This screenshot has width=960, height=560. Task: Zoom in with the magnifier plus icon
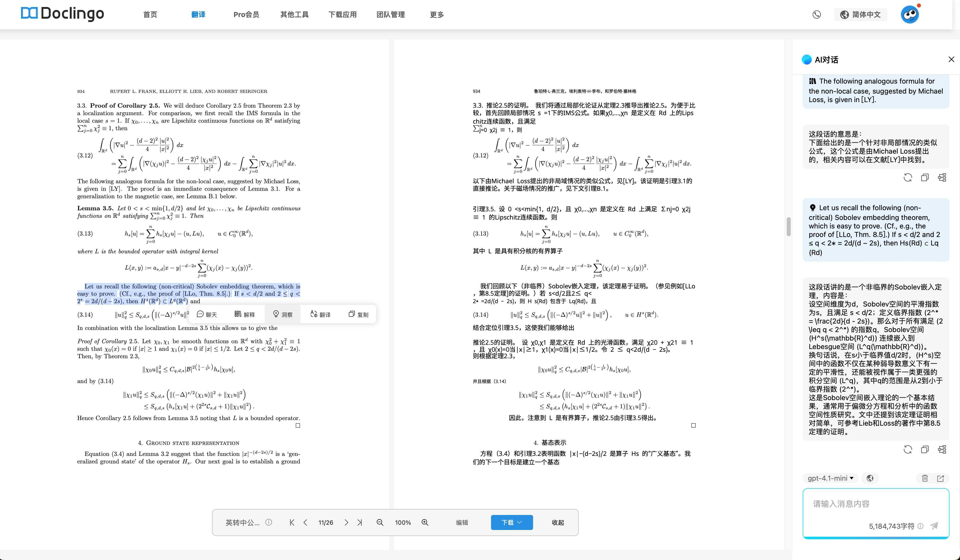[x=425, y=522]
